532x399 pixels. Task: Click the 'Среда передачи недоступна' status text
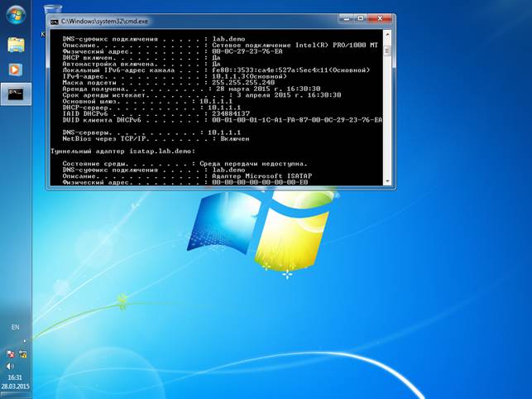[253, 164]
